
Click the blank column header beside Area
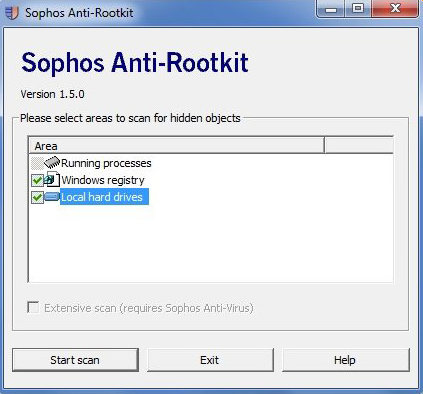pyautogui.click(x=359, y=146)
